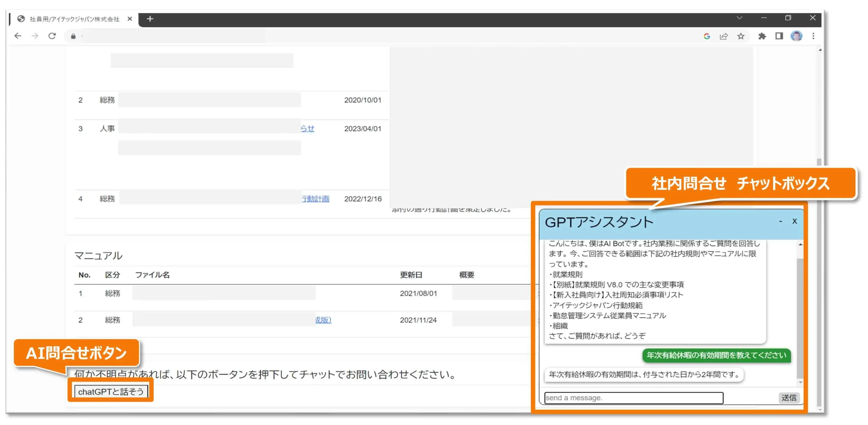Reload the page with the refresh icon
The image size is (868, 425).
click(52, 36)
